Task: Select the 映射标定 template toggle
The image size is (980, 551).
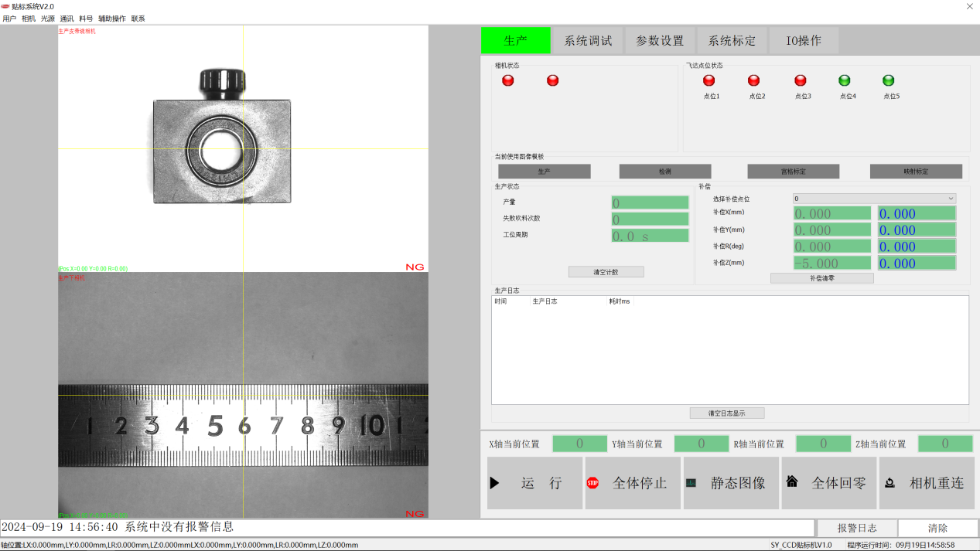Action: point(916,172)
